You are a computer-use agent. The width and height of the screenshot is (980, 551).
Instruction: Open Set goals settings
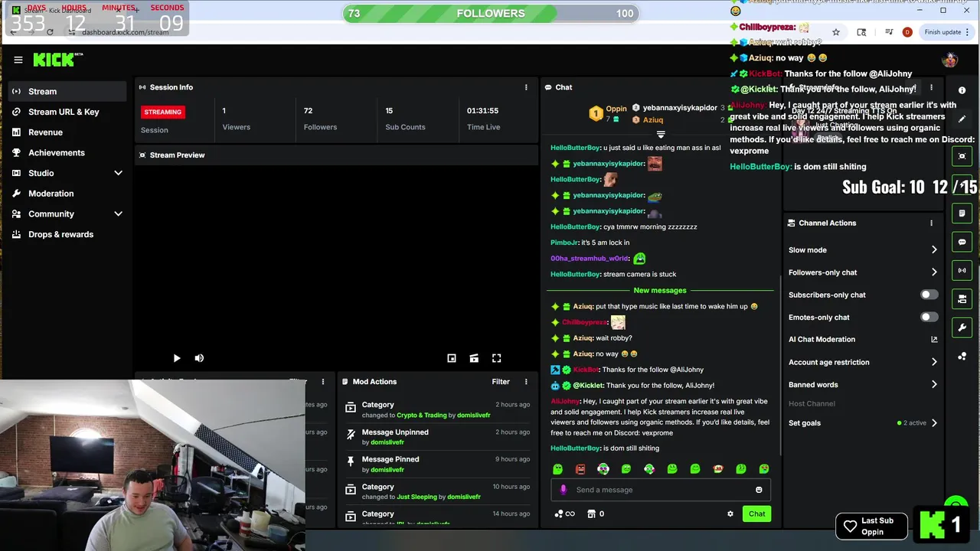pyautogui.click(x=863, y=423)
